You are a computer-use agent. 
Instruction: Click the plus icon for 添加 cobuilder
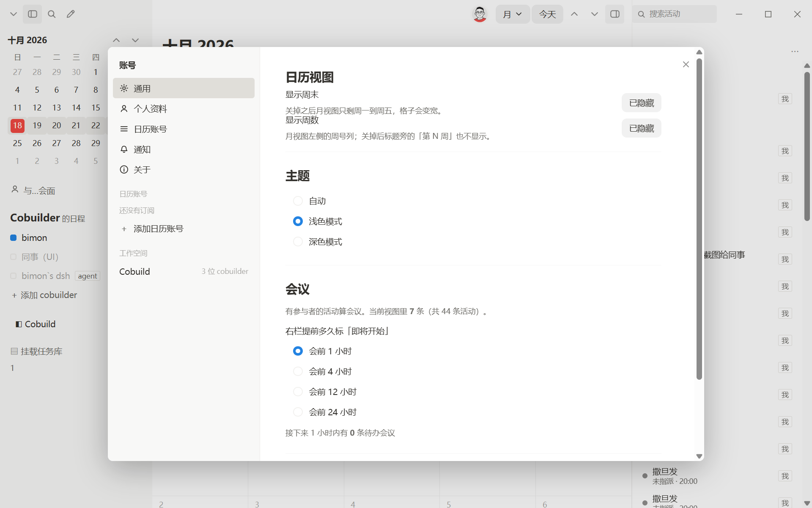[x=14, y=295]
